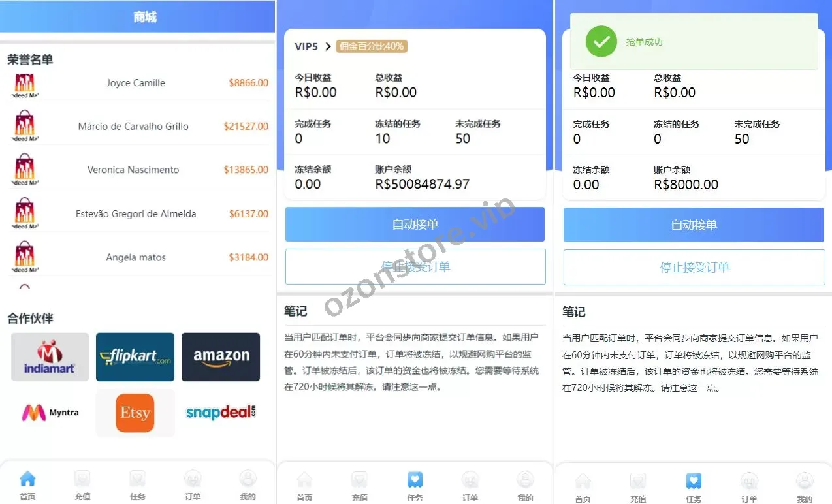Open the Flipkart partner logo
This screenshot has width=832, height=504.
click(135, 356)
